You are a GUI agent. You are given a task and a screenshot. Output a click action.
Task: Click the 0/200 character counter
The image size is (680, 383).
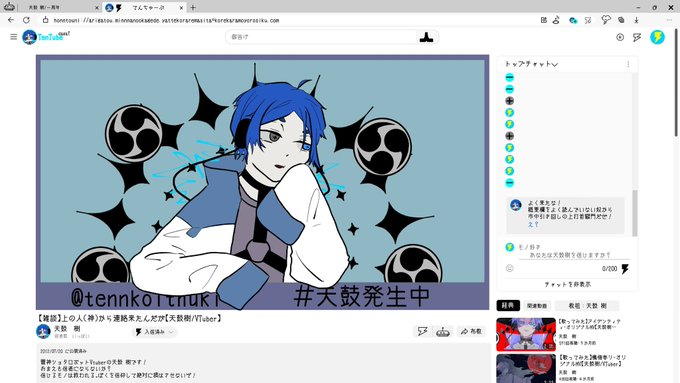point(609,269)
